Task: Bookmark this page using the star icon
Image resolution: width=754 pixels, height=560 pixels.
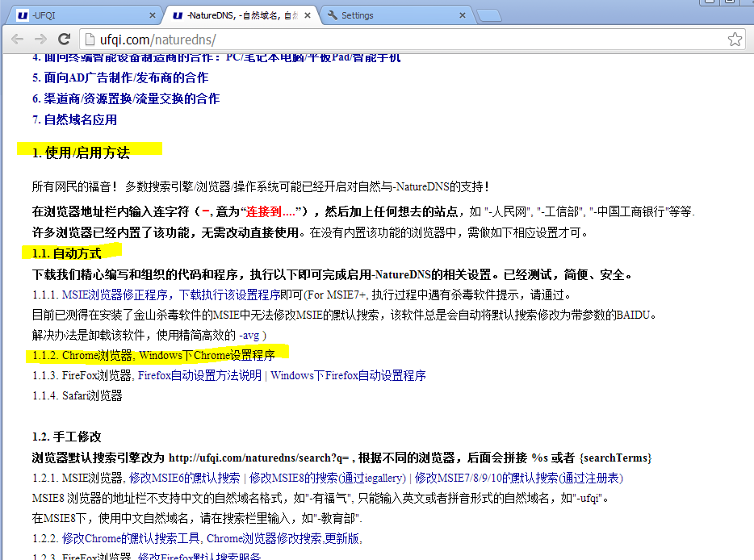Action: [735, 38]
